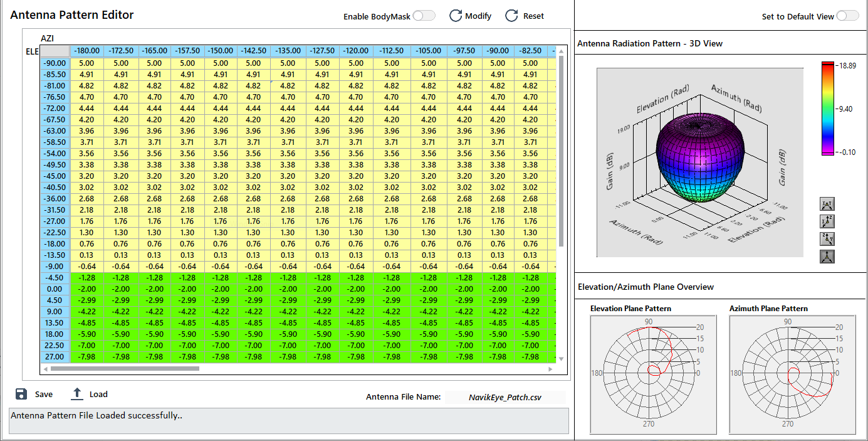Screen dimensions: 868x441
Task: Select the -54.00 elevation row header
Action: point(55,153)
